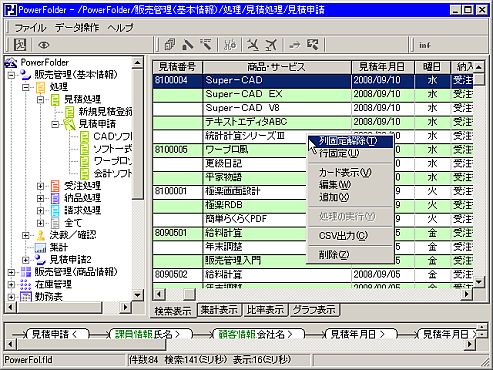The image size is (493, 370).
Task: Open the ファイル menu
Action: point(30,27)
